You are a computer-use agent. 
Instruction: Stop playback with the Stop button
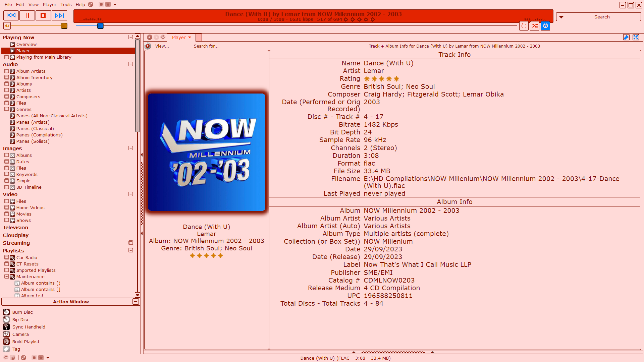[x=43, y=15]
